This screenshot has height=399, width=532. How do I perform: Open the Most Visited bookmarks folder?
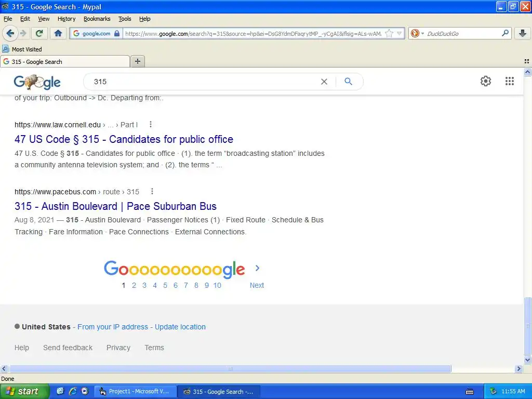point(22,49)
